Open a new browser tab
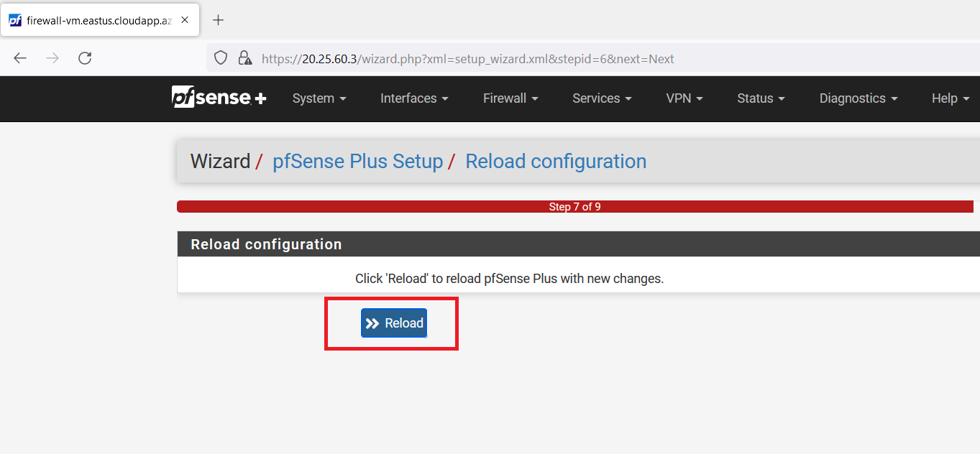 tap(219, 20)
